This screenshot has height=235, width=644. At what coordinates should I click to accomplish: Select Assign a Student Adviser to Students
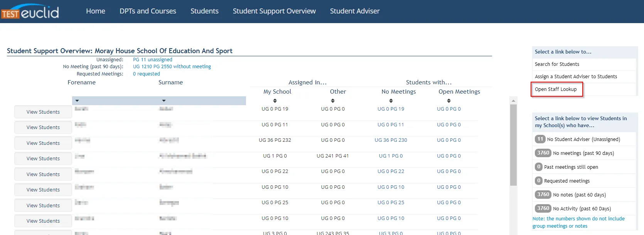(576, 77)
